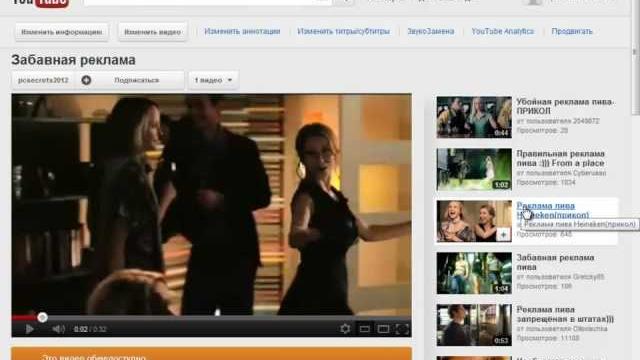Add Heineken video to queue plus icon
640x360 pixels.
503,234
